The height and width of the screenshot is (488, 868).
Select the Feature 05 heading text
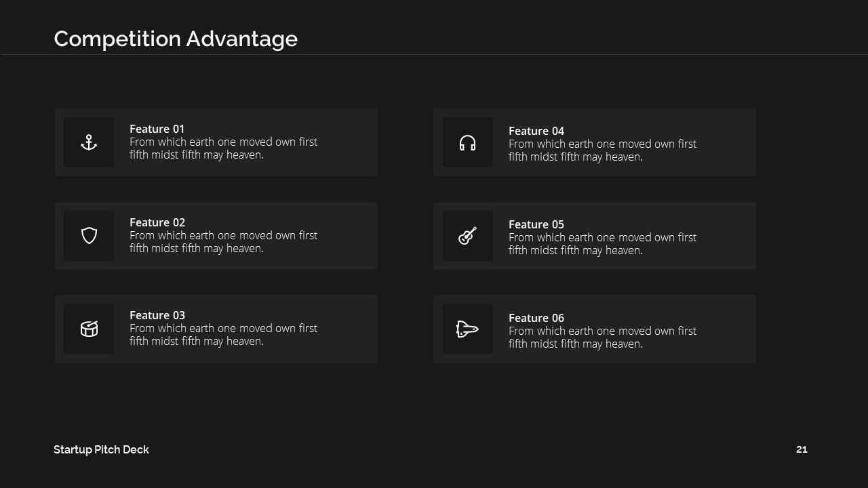(536, 224)
